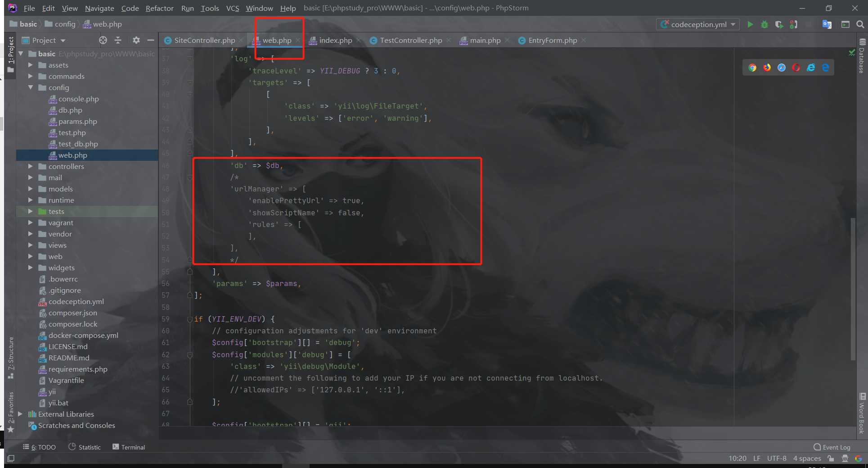
Task: Preview web.php in Opera browser
Action: (796, 68)
